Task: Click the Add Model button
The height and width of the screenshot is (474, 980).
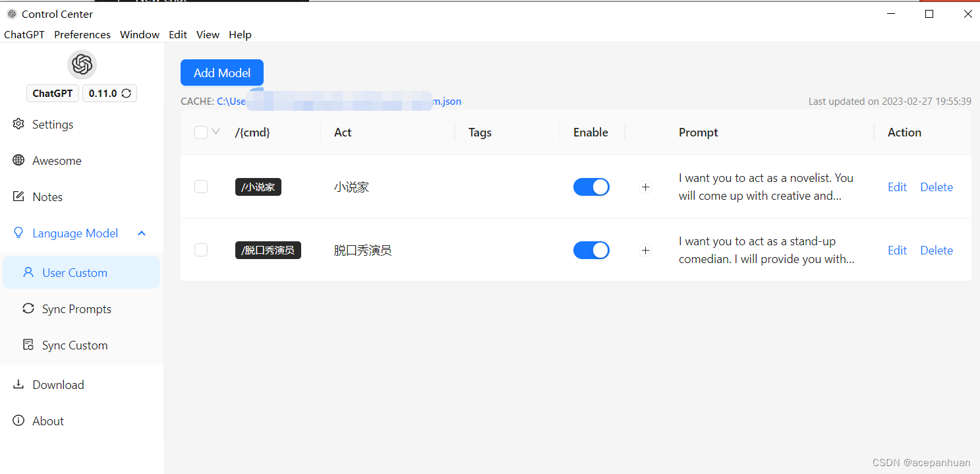Action: pos(222,73)
